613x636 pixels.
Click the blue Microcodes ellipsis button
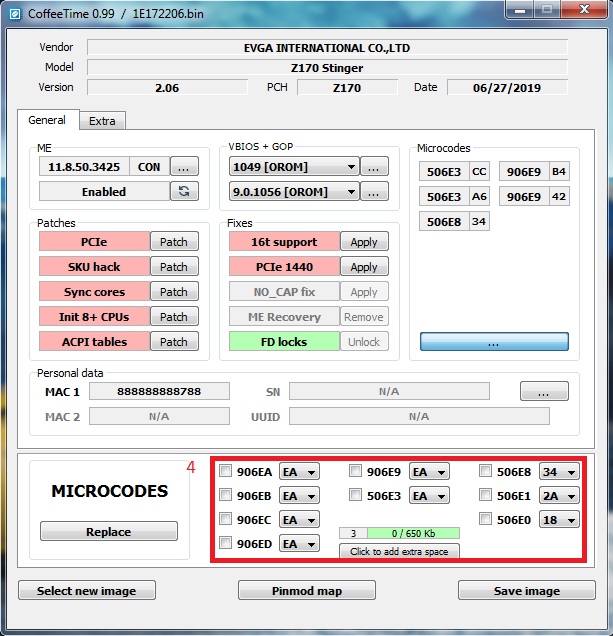[x=494, y=342]
